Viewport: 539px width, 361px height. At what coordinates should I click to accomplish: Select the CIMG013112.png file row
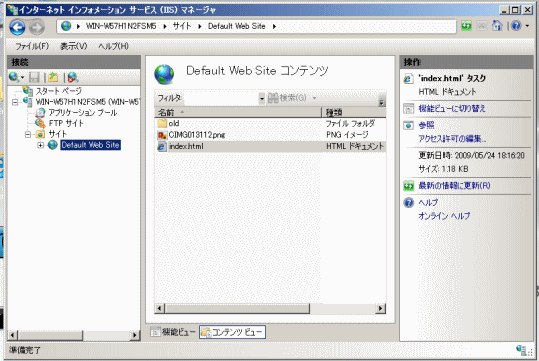[x=271, y=135]
